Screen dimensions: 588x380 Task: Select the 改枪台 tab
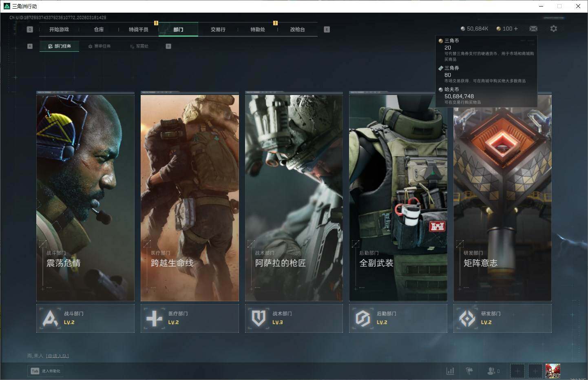coord(297,29)
